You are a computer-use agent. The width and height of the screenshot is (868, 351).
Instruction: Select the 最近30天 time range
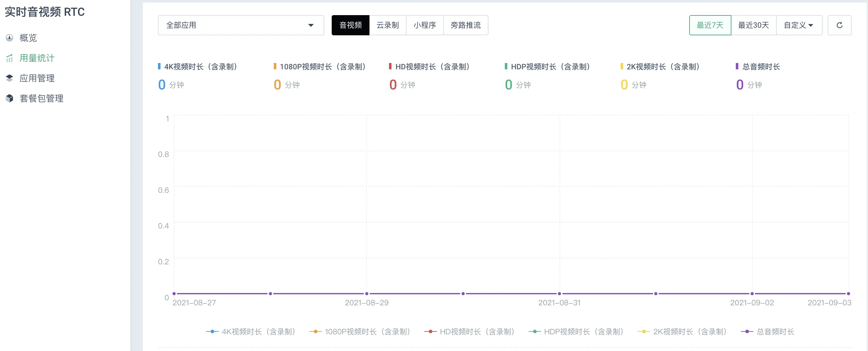[753, 25]
